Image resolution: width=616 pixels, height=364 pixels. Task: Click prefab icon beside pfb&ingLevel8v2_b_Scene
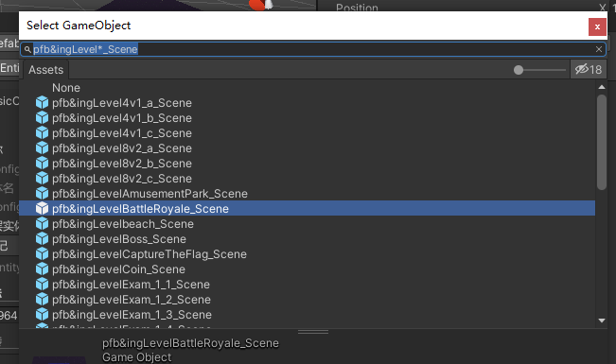click(42, 164)
